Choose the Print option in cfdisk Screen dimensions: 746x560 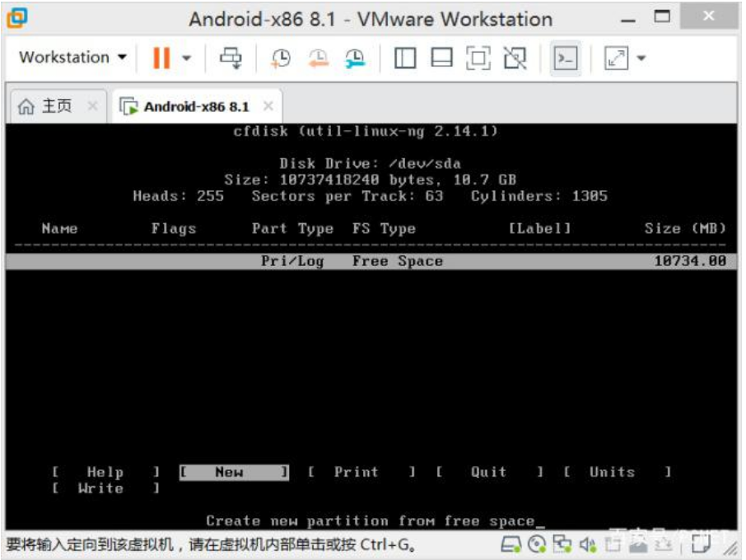pyautogui.click(x=361, y=472)
